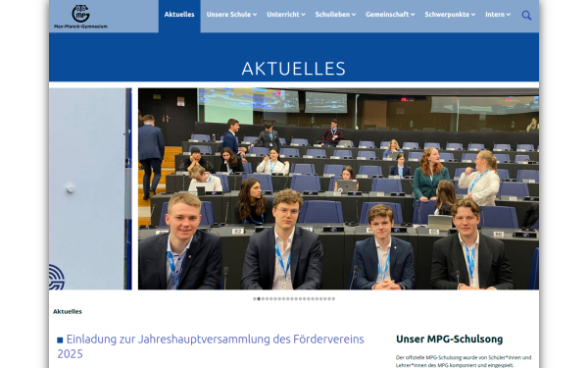
Task: Select the active second slideshow dot
Action: (259, 299)
